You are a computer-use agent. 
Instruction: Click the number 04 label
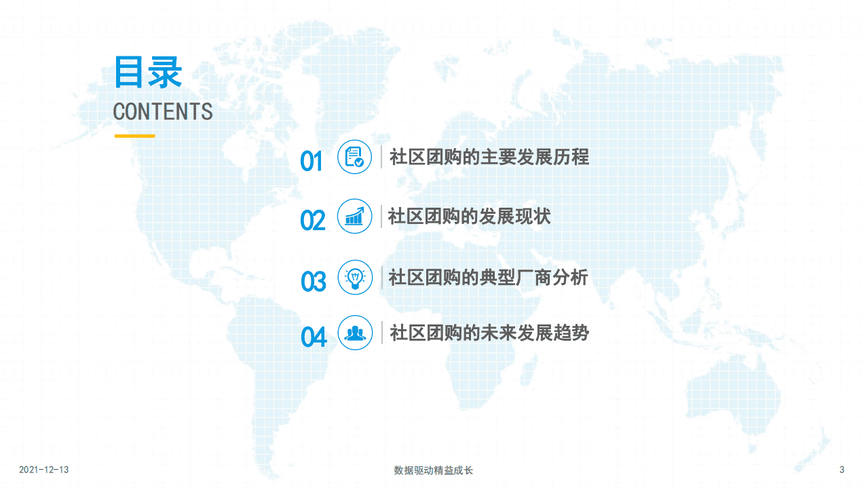pyautogui.click(x=313, y=335)
